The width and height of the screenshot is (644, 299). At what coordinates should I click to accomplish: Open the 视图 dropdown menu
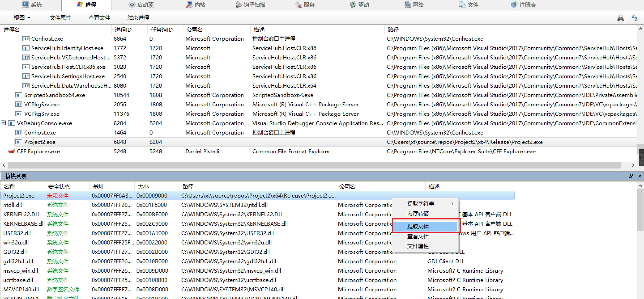coord(22,18)
